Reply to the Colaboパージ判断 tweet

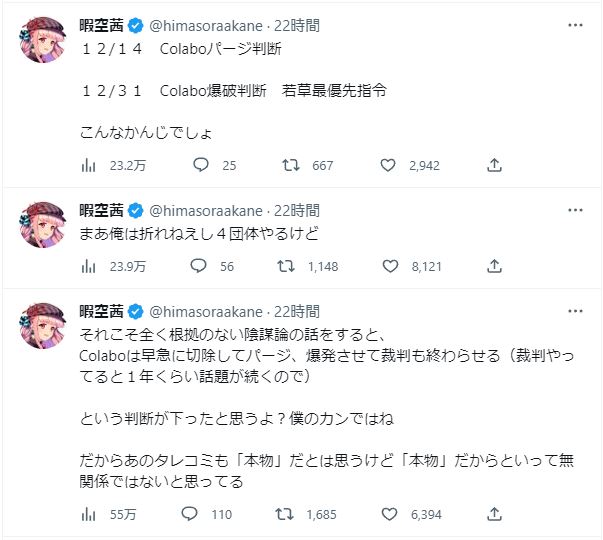[x=200, y=165]
